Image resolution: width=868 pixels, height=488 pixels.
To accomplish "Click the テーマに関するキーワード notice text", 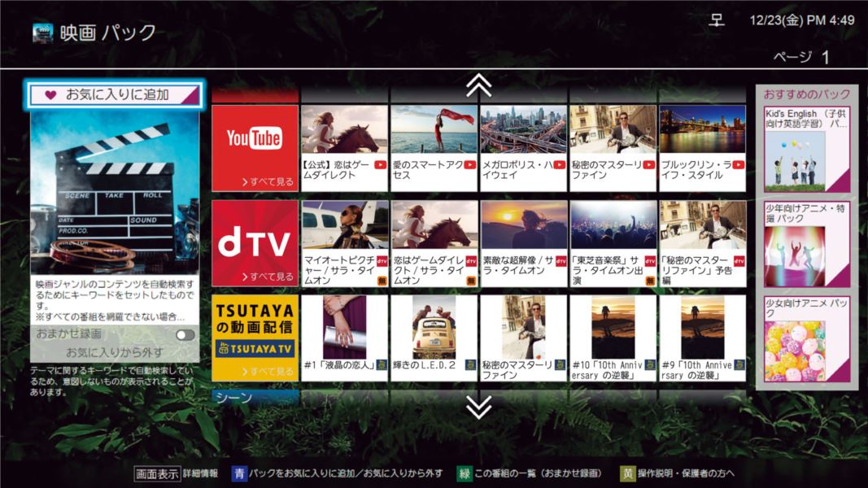I will click(111, 381).
